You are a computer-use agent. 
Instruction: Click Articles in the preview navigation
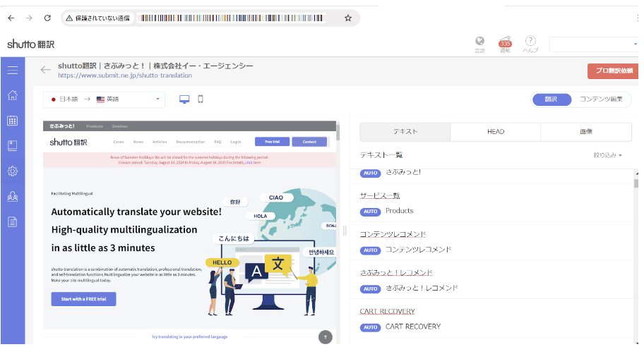(160, 142)
